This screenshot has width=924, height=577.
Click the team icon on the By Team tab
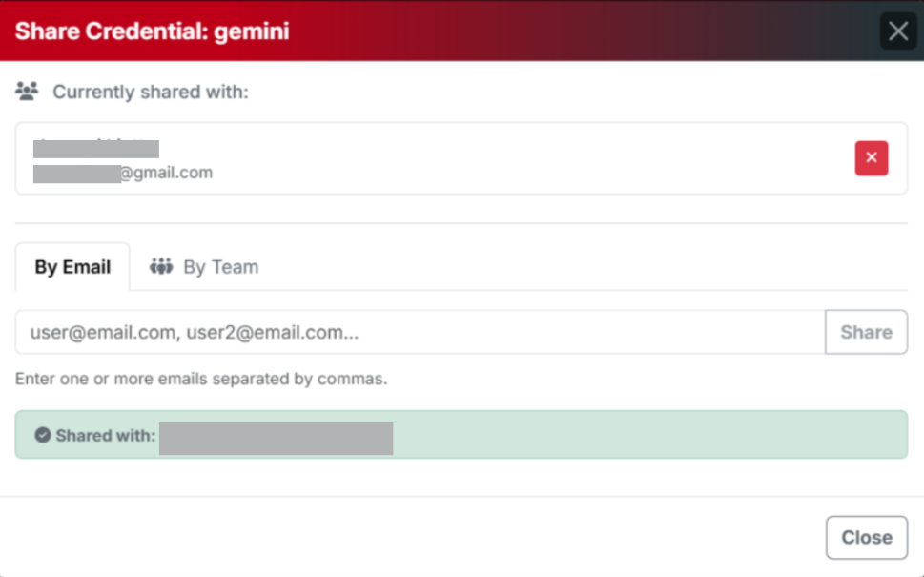coord(161,267)
